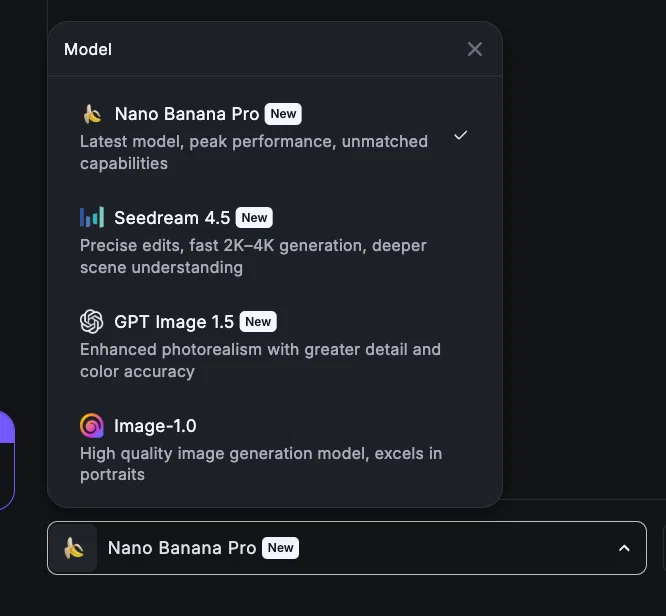Screen dimensions: 666x616
Task: Collapse the model dropdown using the chevron
Action: (624, 548)
